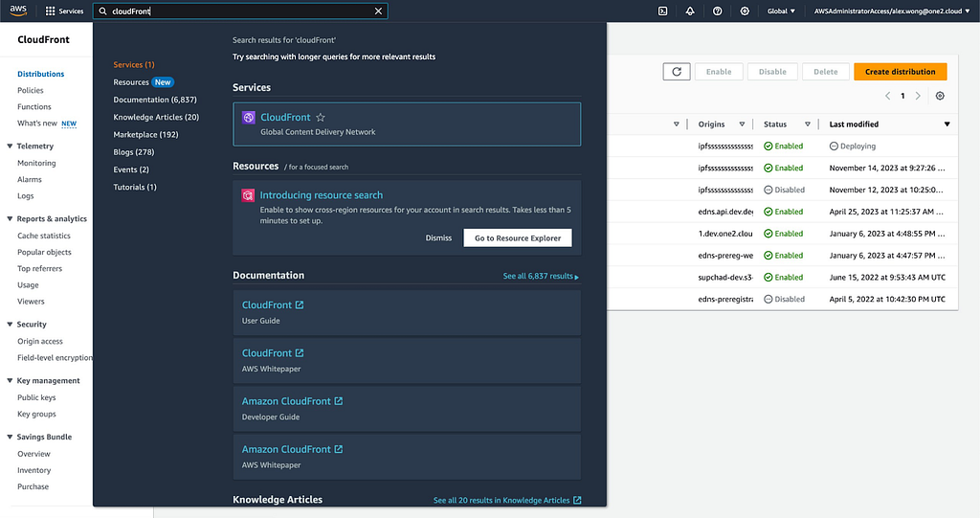Filter by Tutorials (1)

(135, 187)
